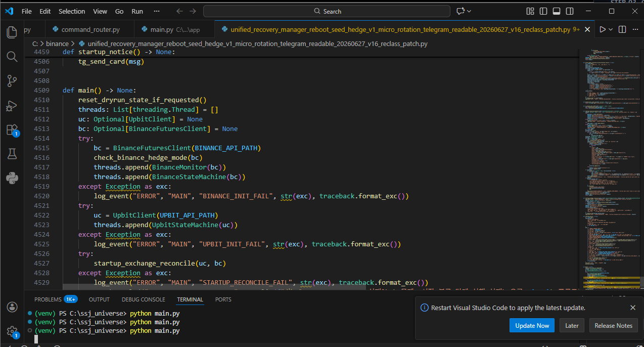This screenshot has height=347, width=644.
Task: Click the VS Code logo icon
Action: tap(9, 11)
